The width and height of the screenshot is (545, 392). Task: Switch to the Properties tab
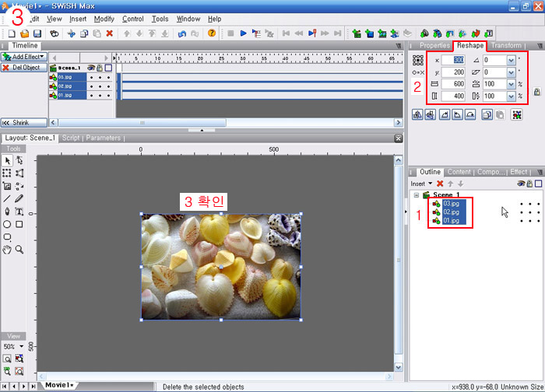(x=434, y=45)
